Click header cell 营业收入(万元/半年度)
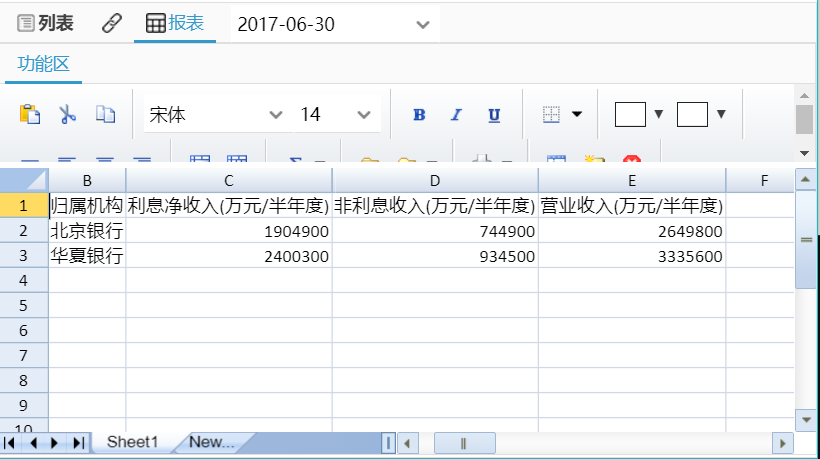This screenshot has height=459, width=820. [x=632, y=205]
